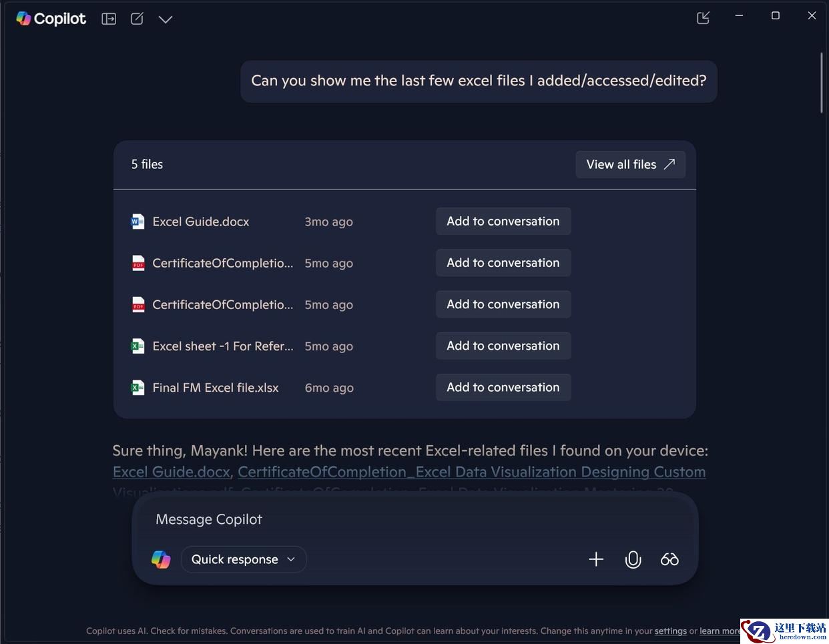Add Final FM Excel file.xlsx to conversation
This screenshot has height=644, width=829.
coord(503,387)
